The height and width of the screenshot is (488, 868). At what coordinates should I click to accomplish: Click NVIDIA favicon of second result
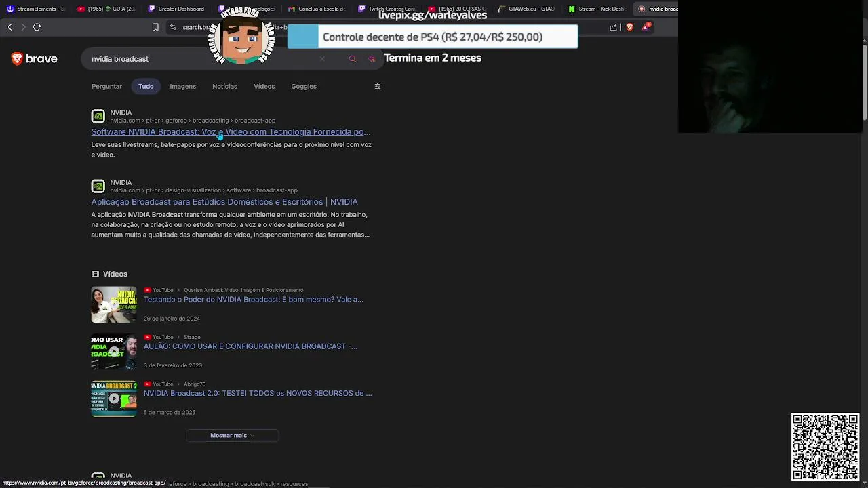click(98, 186)
